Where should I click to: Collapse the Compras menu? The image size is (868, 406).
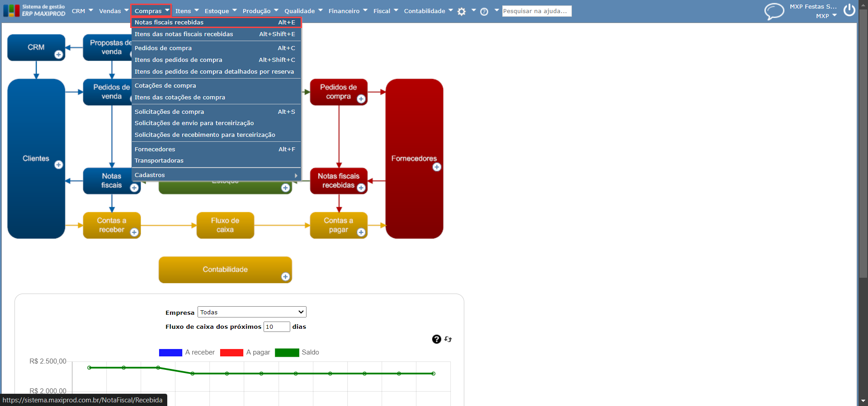(x=151, y=11)
